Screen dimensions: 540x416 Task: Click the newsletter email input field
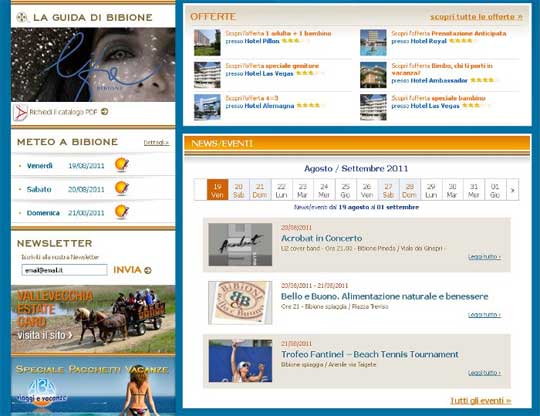point(64,270)
